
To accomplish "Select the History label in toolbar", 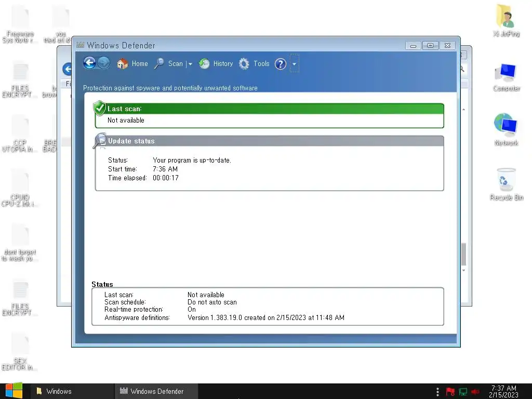I will pyautogui.click(x=223, y=63).
